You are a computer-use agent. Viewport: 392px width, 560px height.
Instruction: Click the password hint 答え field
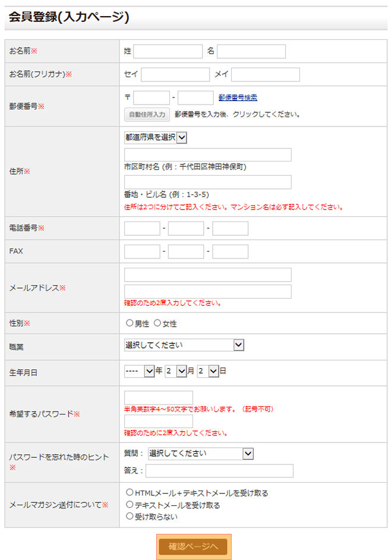220,471
